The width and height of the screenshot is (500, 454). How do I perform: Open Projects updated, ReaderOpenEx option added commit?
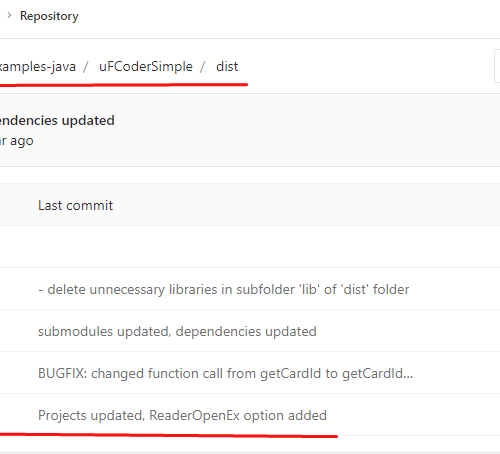[x=182, y=415]
